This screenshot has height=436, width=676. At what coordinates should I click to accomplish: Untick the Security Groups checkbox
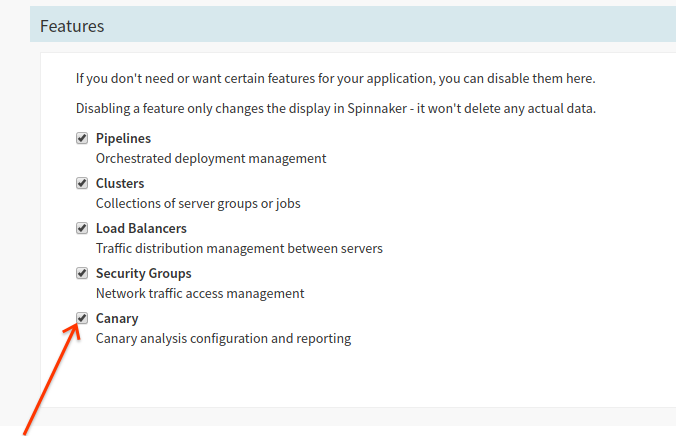coord(82,273)
